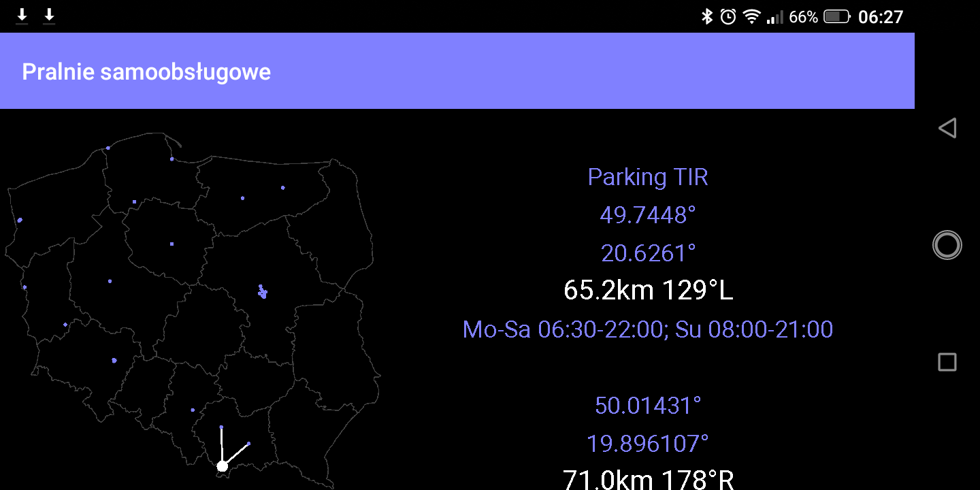Click longitude value 19.896107°
980x490 pixels.
pos(648,444)
